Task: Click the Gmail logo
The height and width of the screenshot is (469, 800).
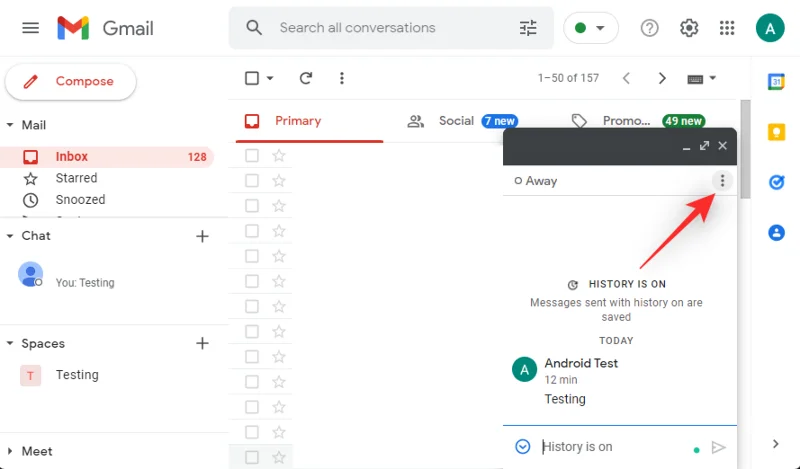Action: pos(105,28)
